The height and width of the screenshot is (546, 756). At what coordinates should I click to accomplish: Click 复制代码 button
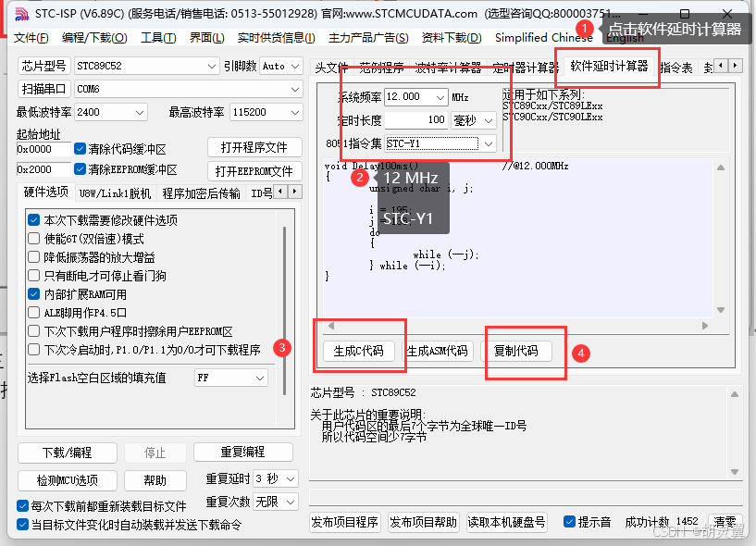click(516, 351)
